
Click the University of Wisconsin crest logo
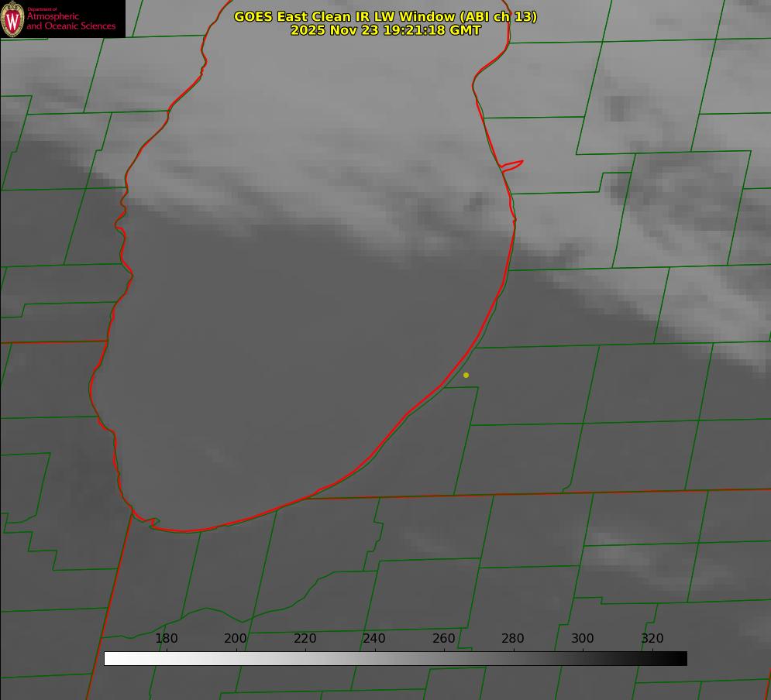(x=13, y=19)
